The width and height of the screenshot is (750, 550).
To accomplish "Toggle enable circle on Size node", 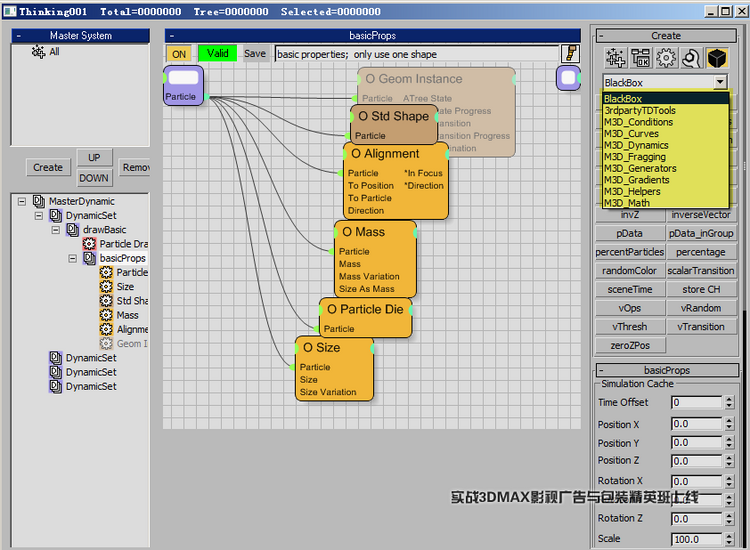I will (x=308, y=348).
